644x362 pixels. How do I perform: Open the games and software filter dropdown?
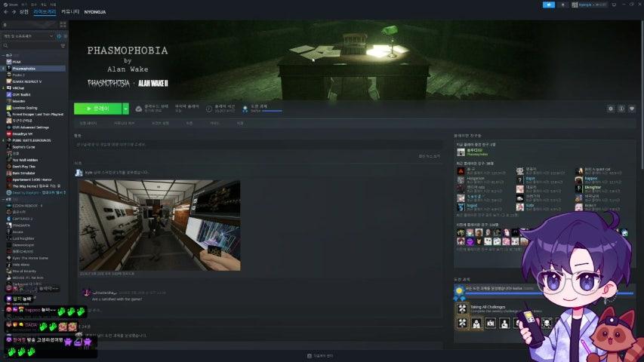28,36
